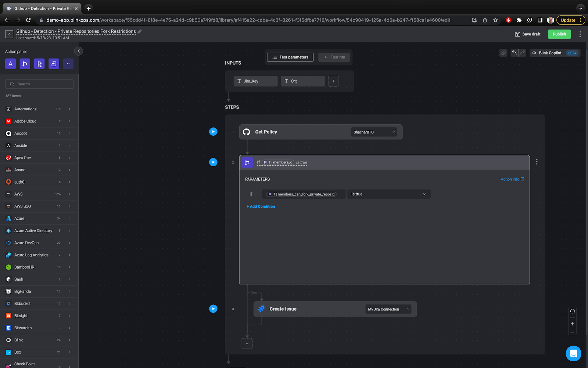The width and height of the screenshot is (588, 368).
Task: Open the three-dot menu on the If step
Action: (x=537, y=162)
